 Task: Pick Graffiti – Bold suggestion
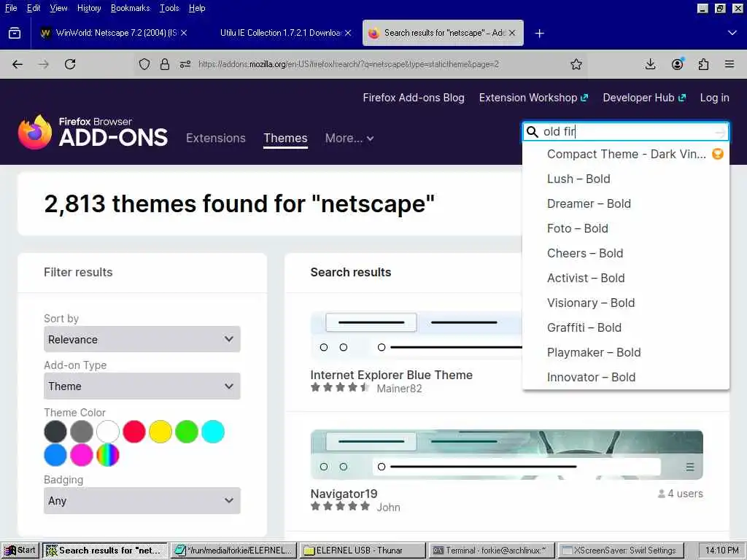click(625, 327)
